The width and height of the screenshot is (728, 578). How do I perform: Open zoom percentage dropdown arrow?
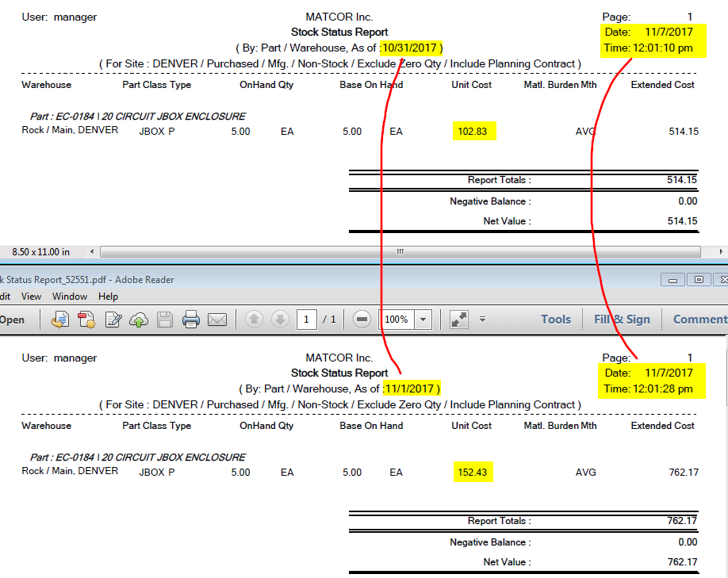tap(423, 320)
